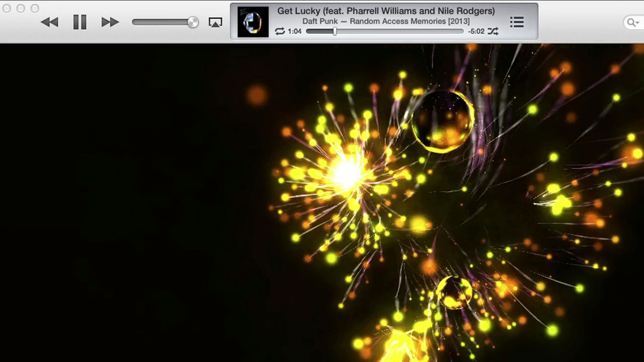Open the AirPlay output menu
The height and width of the screenshot is (362, 644).
point(215,22)
